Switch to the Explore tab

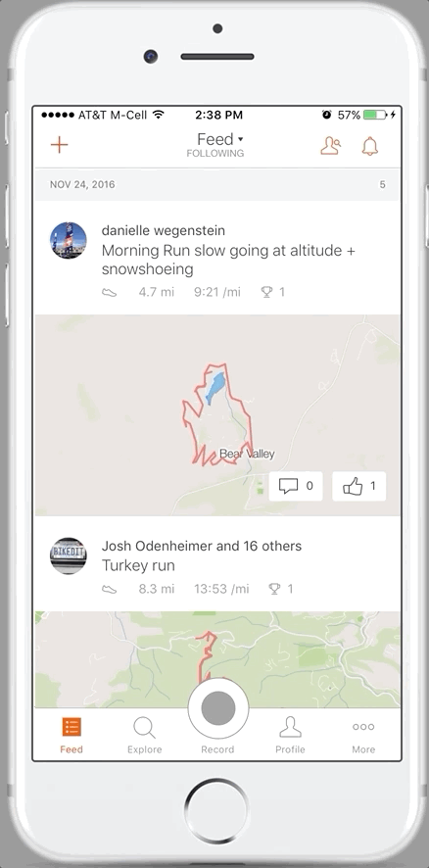click(x=145, y=734)
